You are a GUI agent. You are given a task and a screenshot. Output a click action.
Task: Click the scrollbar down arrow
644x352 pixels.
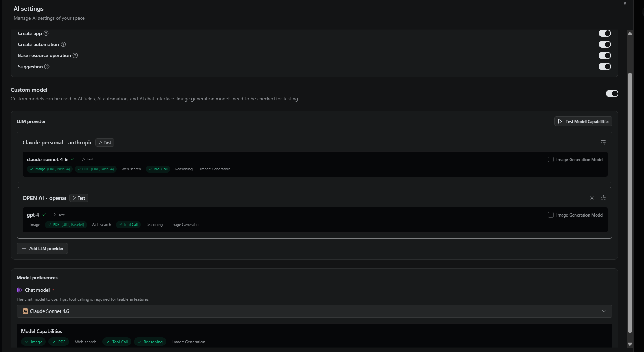pyautogui.click(x=630, y=344)
